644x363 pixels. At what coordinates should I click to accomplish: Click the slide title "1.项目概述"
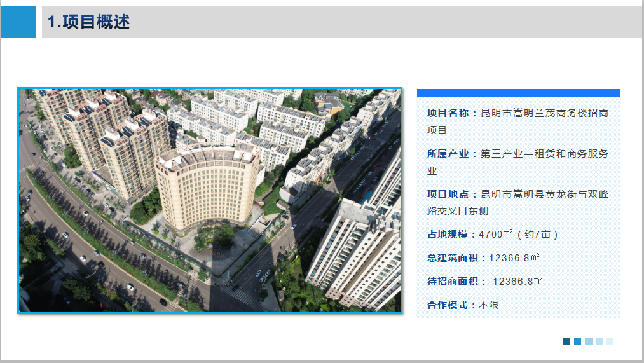tap(89, 22)
